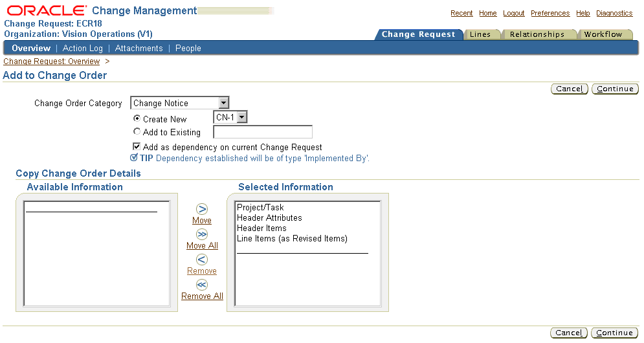The width and height of the screenshot is (644, 343).
Task: Open the People subtab
Action: 188,48
